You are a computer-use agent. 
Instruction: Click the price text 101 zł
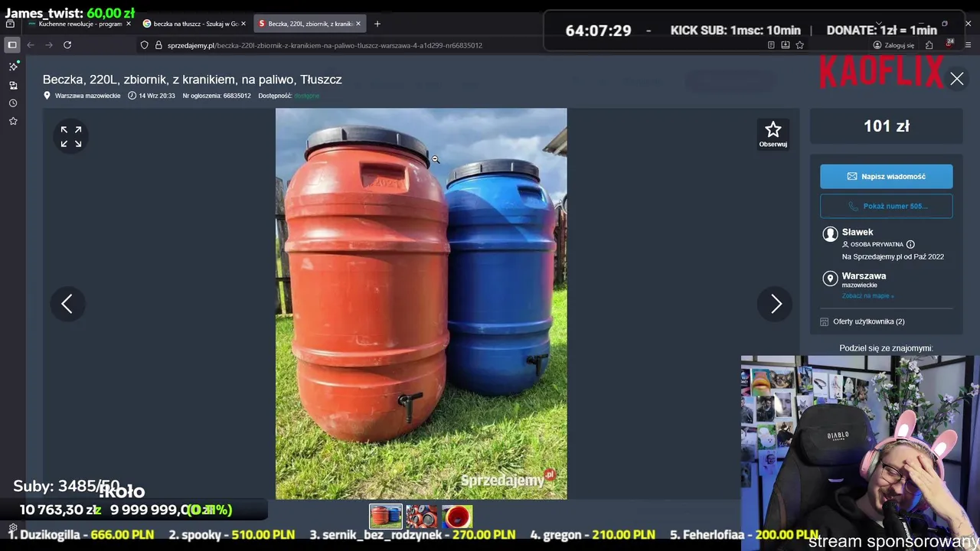887,126
